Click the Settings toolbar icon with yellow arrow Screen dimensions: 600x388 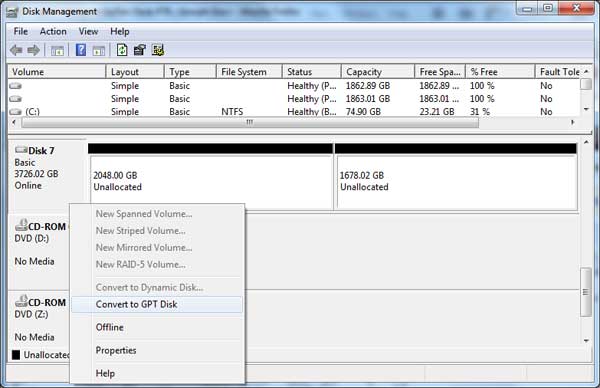[158, 50]
